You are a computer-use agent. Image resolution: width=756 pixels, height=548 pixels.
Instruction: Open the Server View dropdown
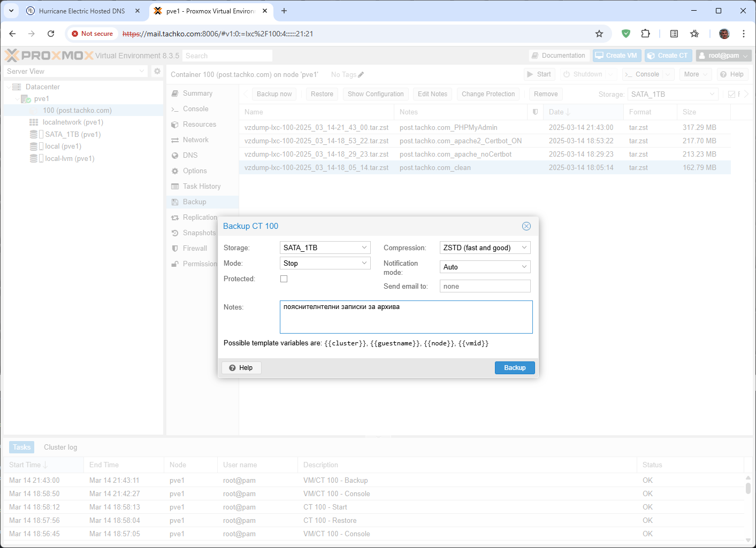pyautogui.click(x=75, y=71)
